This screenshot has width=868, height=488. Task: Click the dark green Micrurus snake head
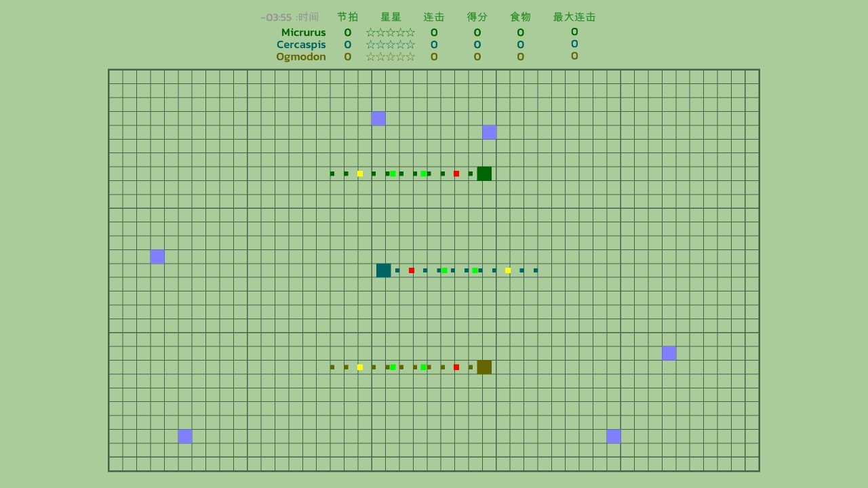[484, 174]
